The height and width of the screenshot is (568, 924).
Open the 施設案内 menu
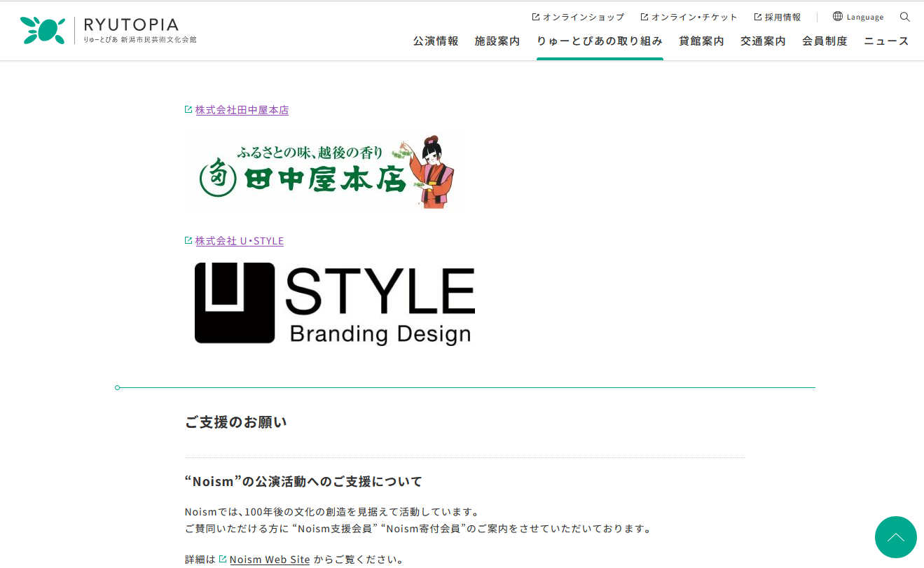click(497, 41)
